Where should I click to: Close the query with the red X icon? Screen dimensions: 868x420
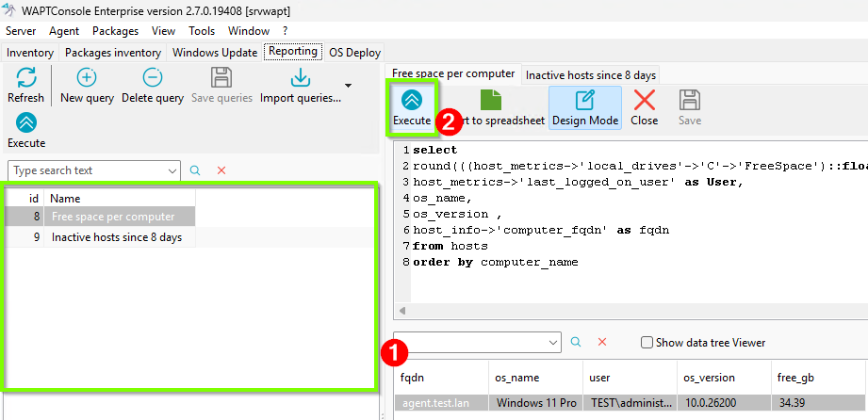tap(645, 100)
